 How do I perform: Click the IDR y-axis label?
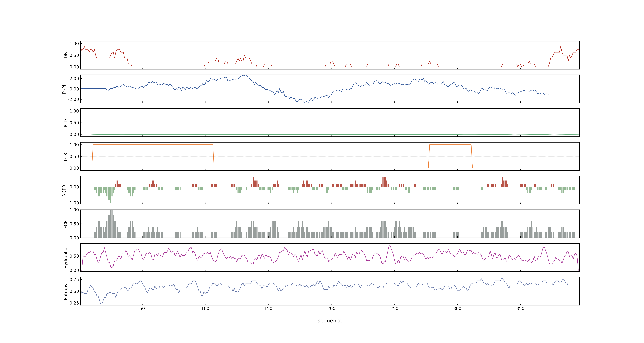pos(66,55)
